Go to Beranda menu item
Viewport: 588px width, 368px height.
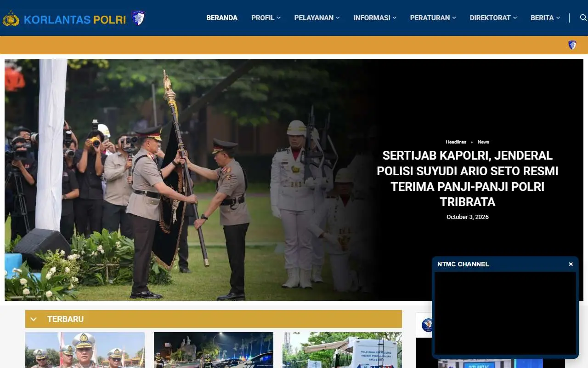(222, 18)
